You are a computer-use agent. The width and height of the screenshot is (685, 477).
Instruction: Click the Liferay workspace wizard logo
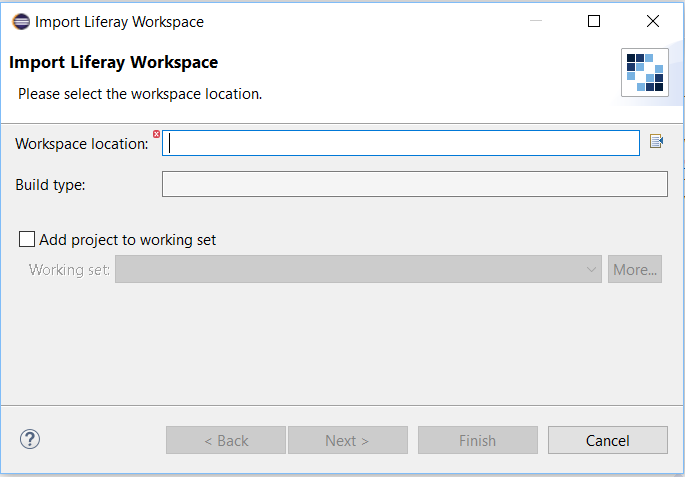pyautogui.click(x=645, y=73)
